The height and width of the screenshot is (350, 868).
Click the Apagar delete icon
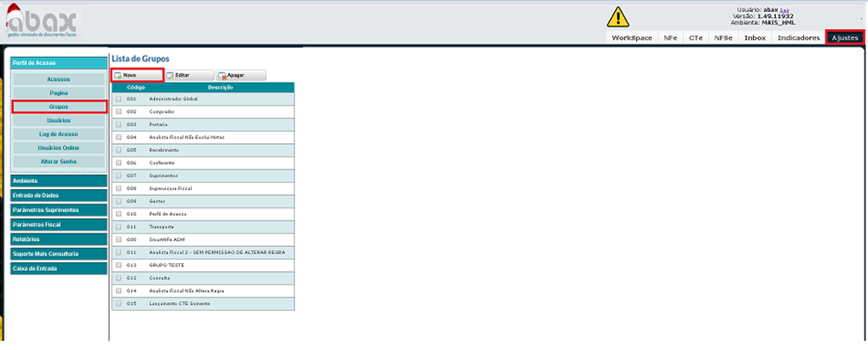click(x=222, y=75)
